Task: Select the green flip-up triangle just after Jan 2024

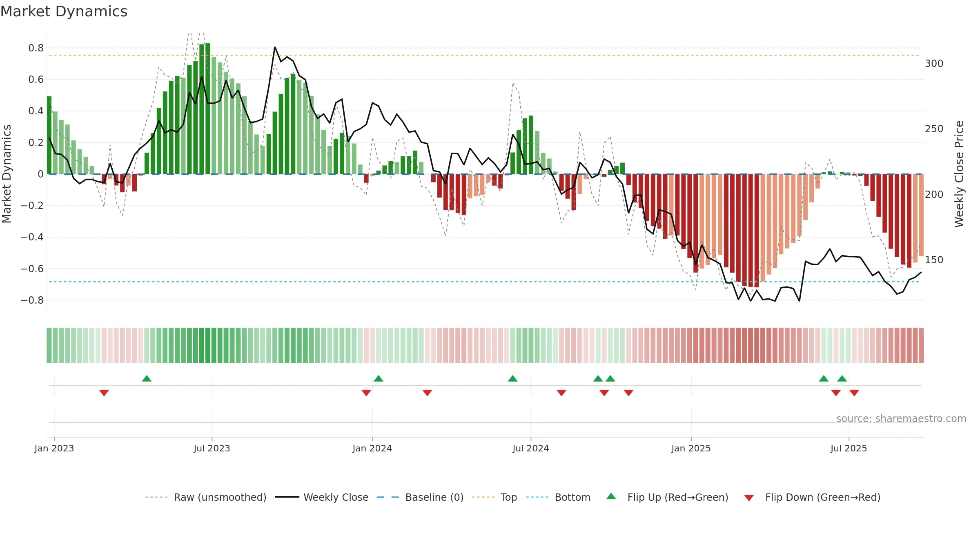Action: click(379, 378)
